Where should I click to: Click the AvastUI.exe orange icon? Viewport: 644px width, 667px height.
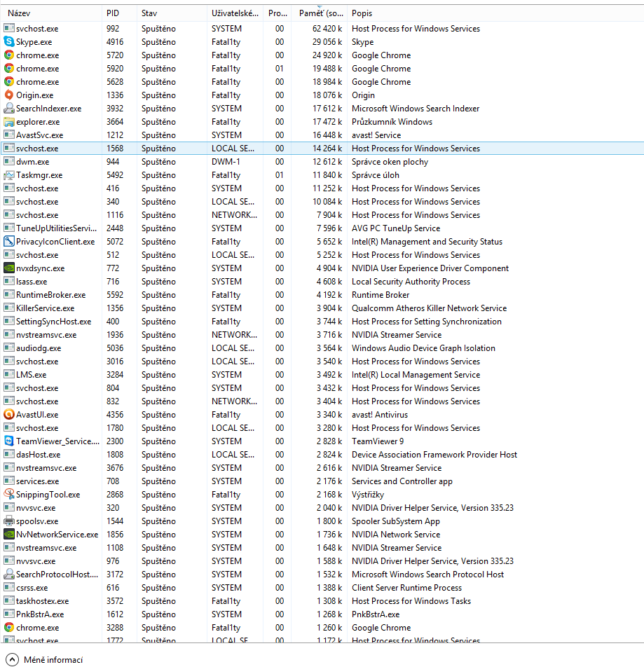click(9, 414)
